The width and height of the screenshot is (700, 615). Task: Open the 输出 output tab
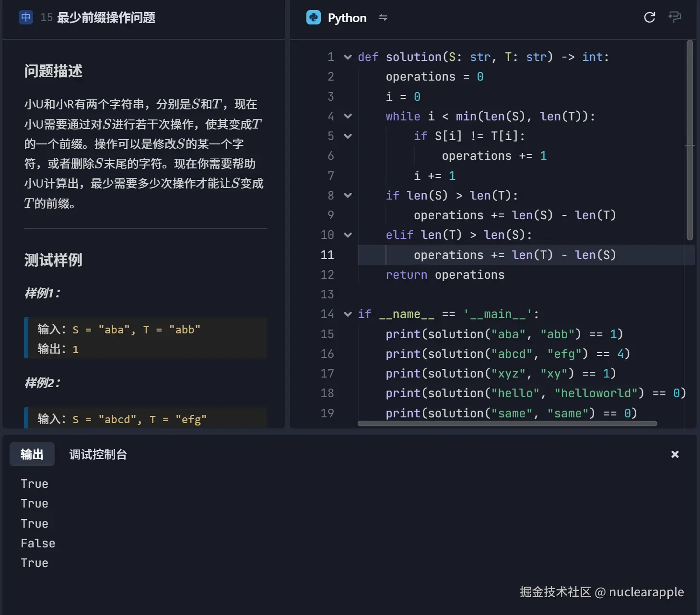point(32,454)
